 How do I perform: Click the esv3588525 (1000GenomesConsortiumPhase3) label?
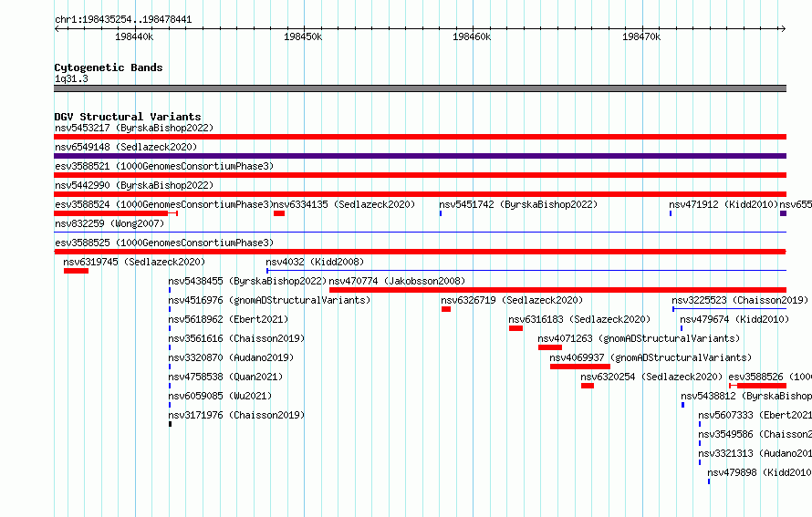[164, 243]
